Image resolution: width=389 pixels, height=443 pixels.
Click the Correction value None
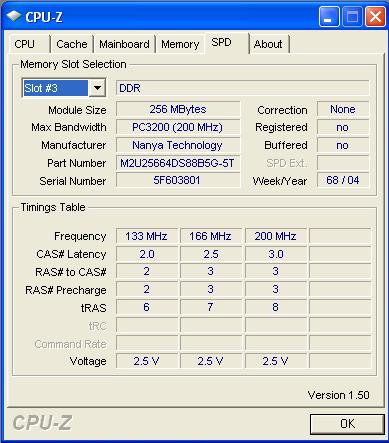coord(343,109)
